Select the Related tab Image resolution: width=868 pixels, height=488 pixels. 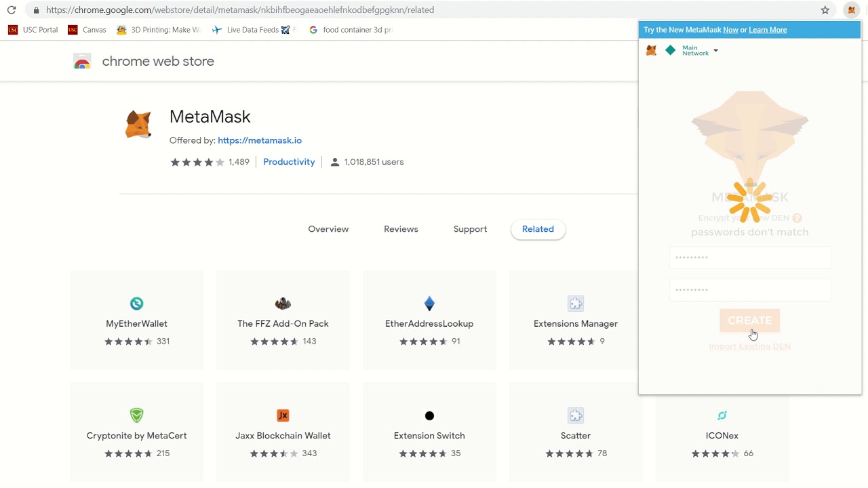click(x=538, y=229)
